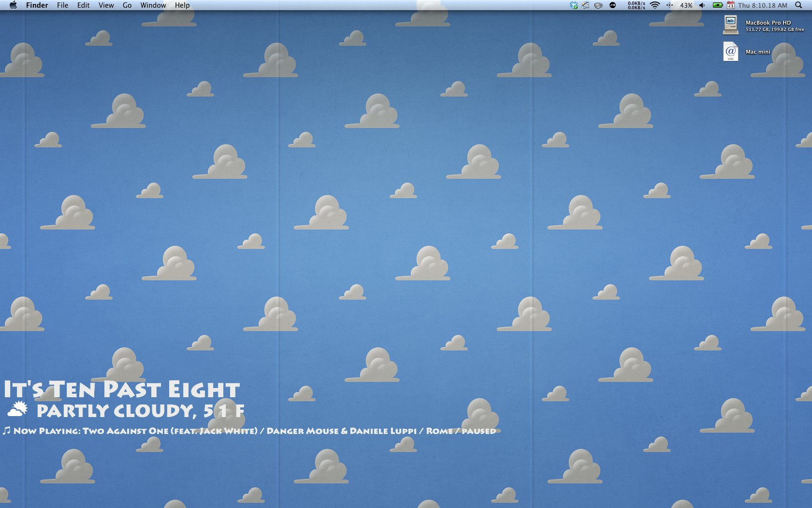The height and width of the screenshot is (508, 812).
Task: Click the 43% battery percentage text
Action: pos(686,5)
